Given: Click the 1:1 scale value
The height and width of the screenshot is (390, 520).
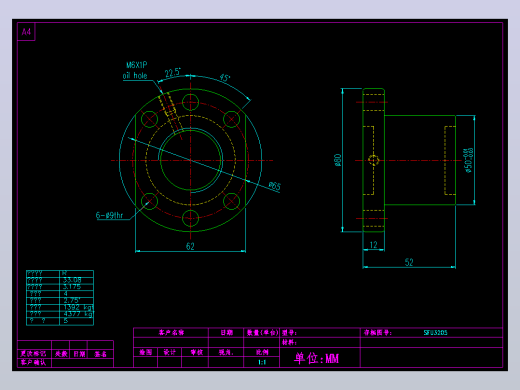Looking at the screenshot, I should click(x=262, y=362).
